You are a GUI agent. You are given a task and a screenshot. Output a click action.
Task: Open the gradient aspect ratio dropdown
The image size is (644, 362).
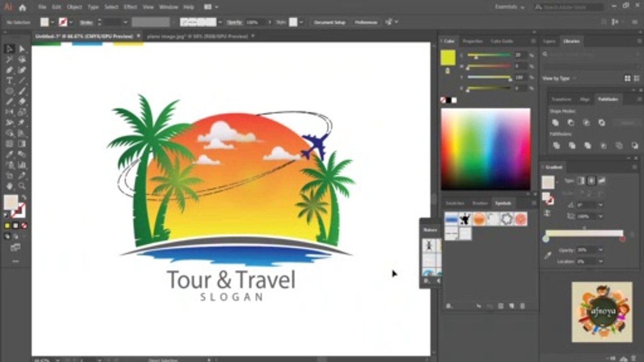point(600,216)
